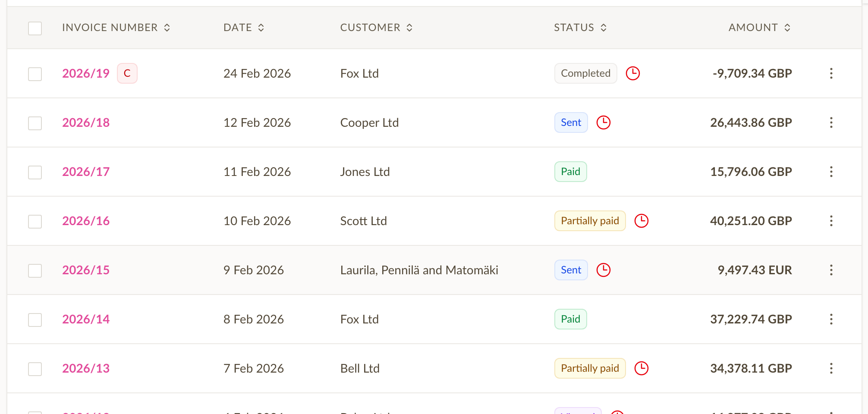Sort table by Customer column

pyautogui.click(x=377, y=28)
